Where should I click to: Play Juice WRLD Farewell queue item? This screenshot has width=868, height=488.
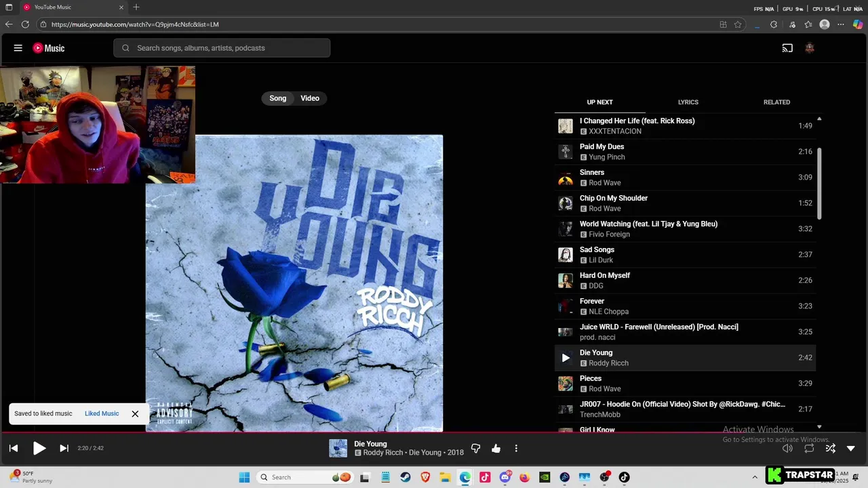pos(685,332)
